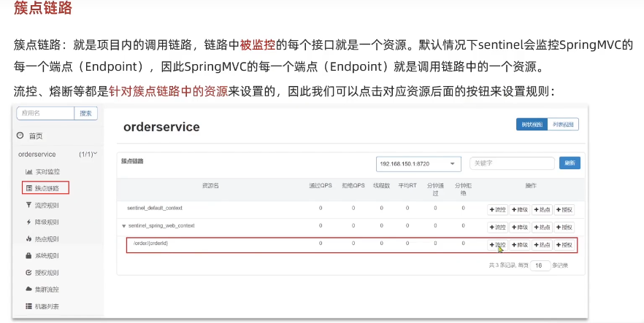Click the blue 刷新 button
This screenshot has height=323, width=644.
[x=570, y=163]
